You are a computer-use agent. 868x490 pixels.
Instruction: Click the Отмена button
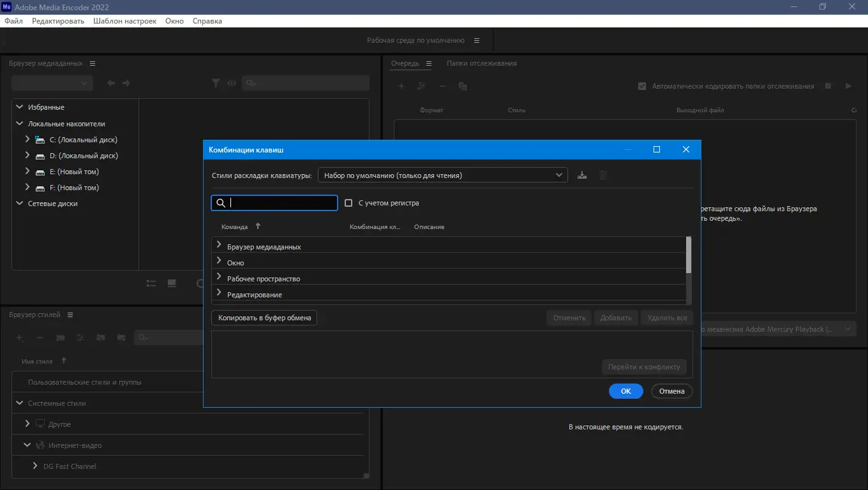point(672,391)
